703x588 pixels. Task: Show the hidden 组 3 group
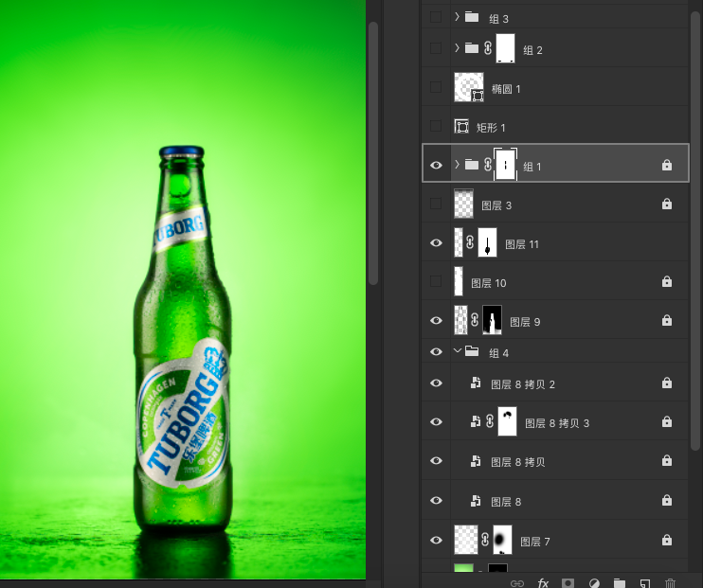pos(435,17)
